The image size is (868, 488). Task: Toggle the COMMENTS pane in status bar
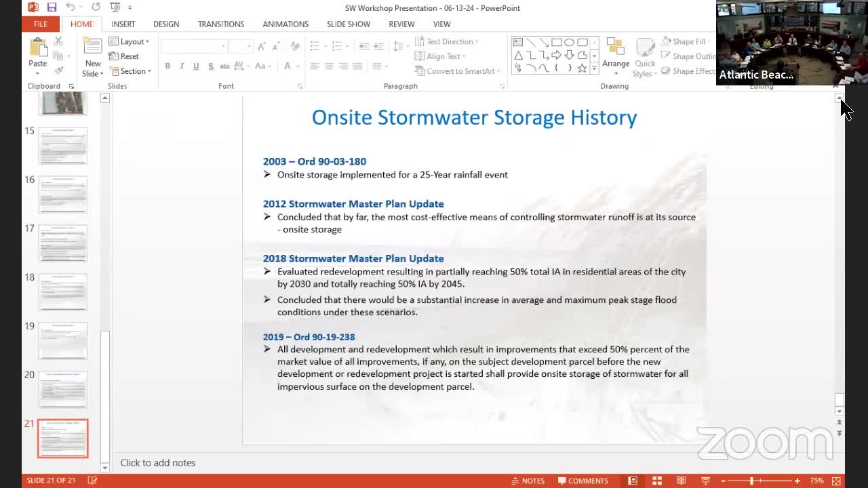click(583, 481)
